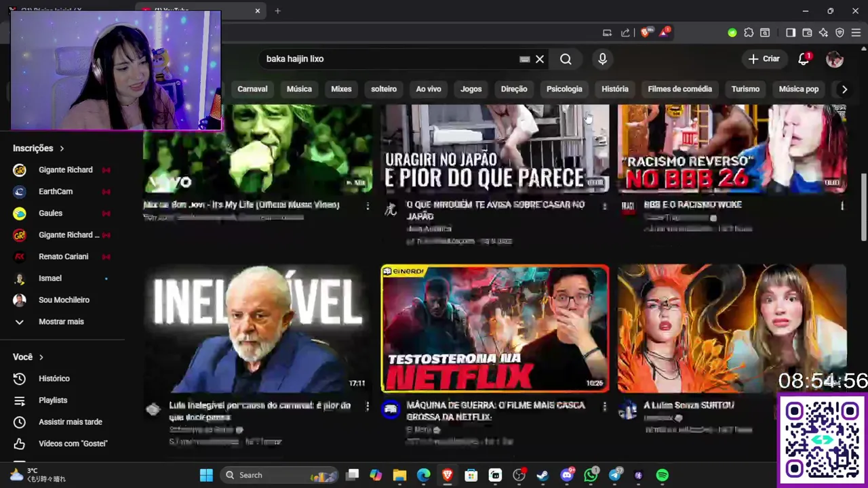Open File Explorer from the taskbar
This screenshot has height=488, width=868.
pos(399,475)
